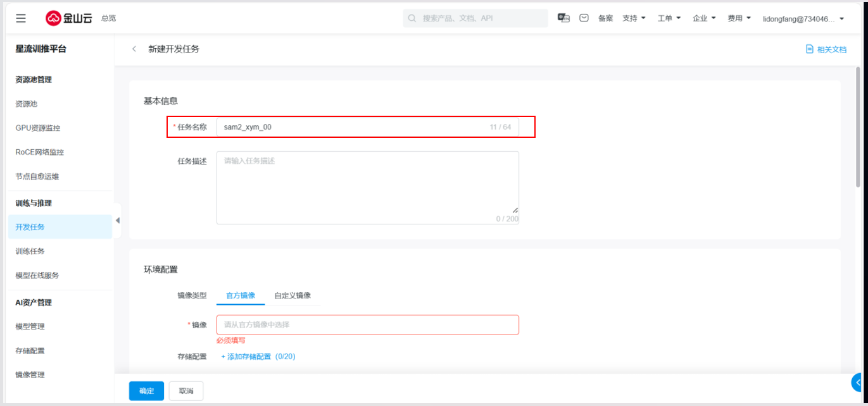Open the message inbox envelope icon
This screenshot has height=406, width=868.
[584, 18]
